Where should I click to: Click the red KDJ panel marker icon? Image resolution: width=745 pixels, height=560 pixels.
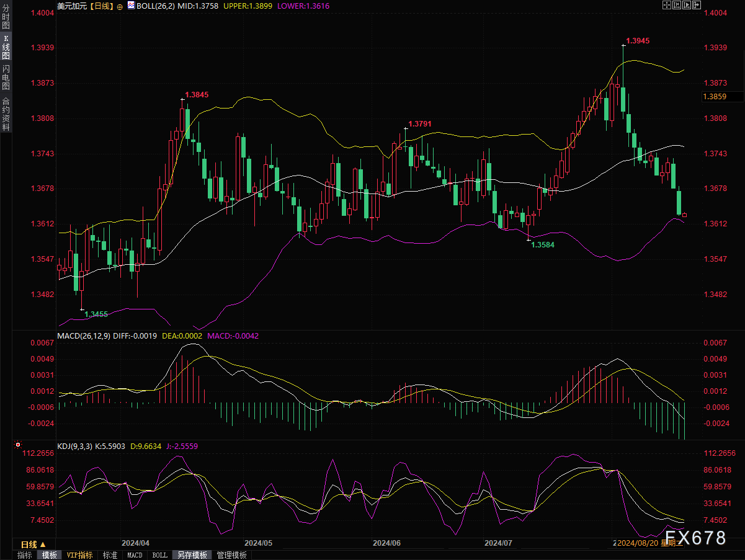coord(18,445)
